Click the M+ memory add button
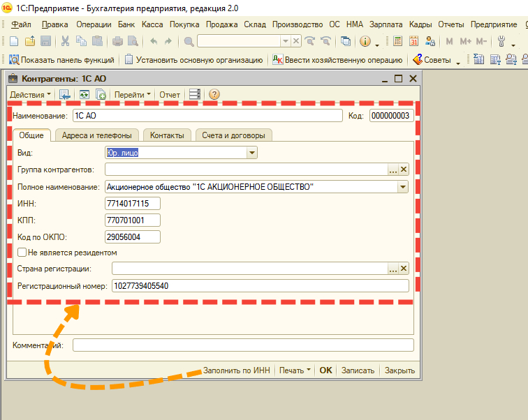 pyautogui.click(x=465, y=41)
